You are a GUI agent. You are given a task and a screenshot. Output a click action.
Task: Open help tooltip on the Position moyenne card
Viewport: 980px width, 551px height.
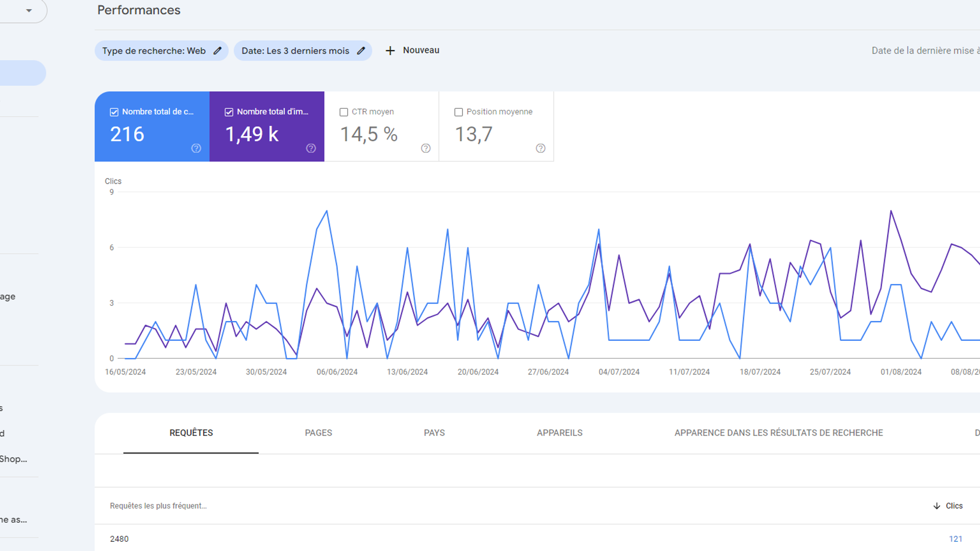(x=541, y=148)
